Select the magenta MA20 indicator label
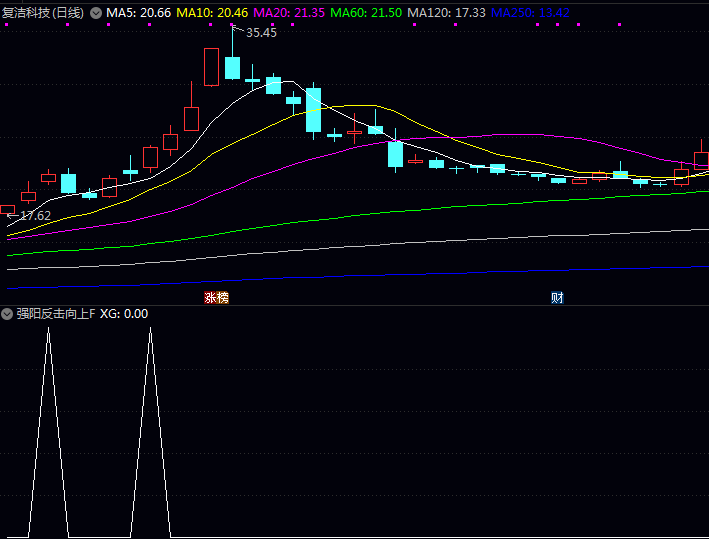Image resolution: width=709 pixels, height=539 pixels. [x=287, y=13]
